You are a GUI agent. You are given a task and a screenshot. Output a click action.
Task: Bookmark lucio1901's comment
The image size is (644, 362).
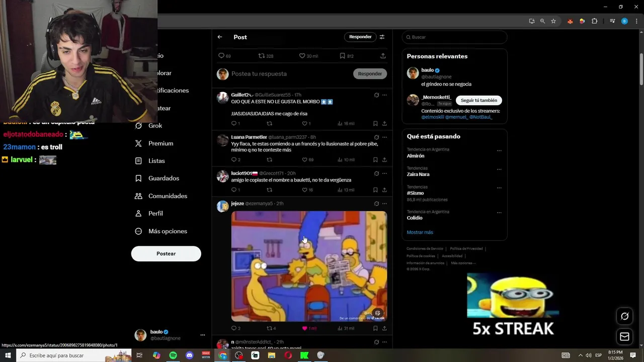point(375,190)
